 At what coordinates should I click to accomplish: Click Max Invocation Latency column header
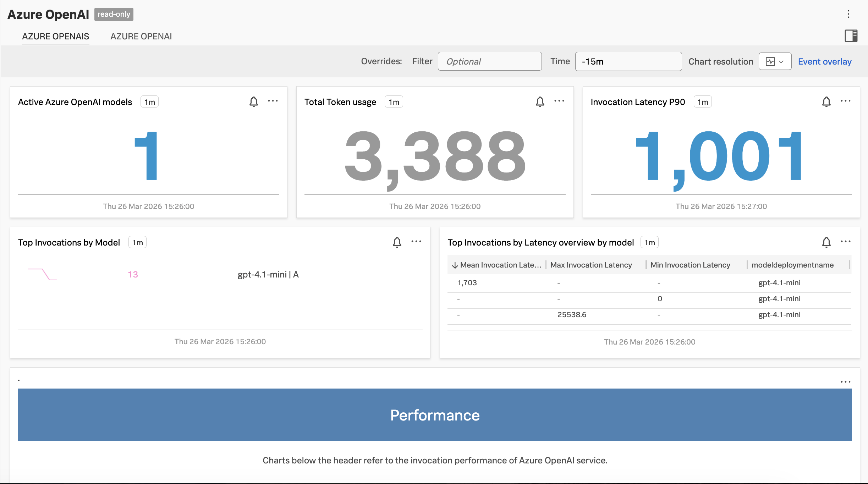(591, 265)
